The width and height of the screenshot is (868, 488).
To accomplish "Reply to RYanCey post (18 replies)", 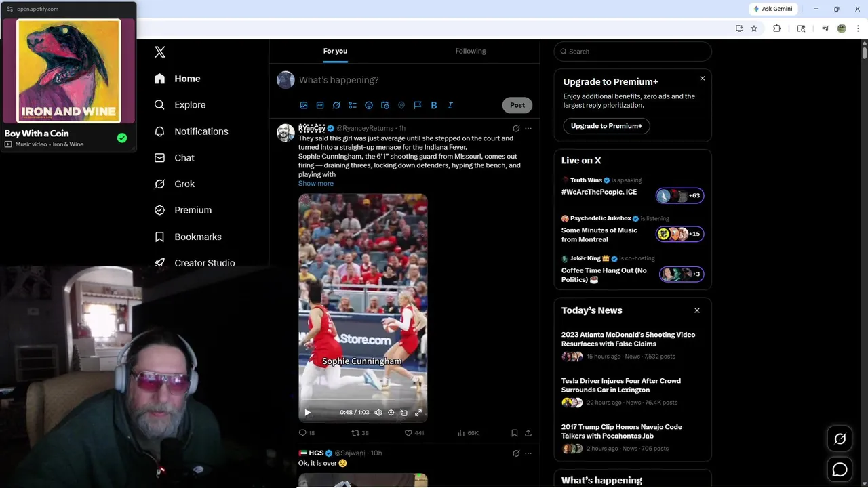I will click(x=307, y=432).
